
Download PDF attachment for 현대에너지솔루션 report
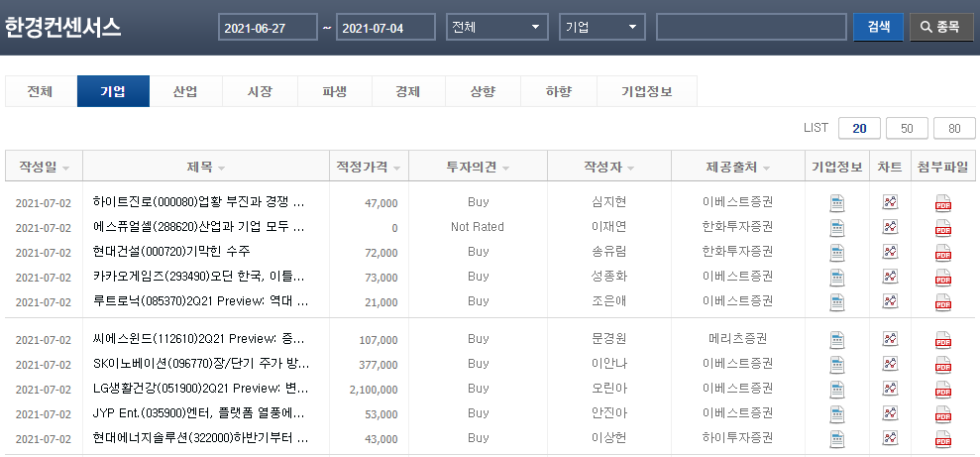tap(943, 439)
